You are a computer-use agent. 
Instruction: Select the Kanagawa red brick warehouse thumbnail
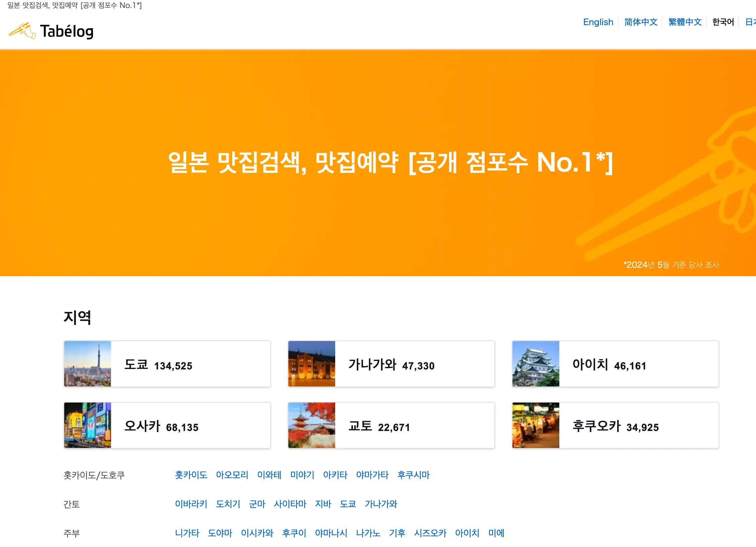(311, 364)
